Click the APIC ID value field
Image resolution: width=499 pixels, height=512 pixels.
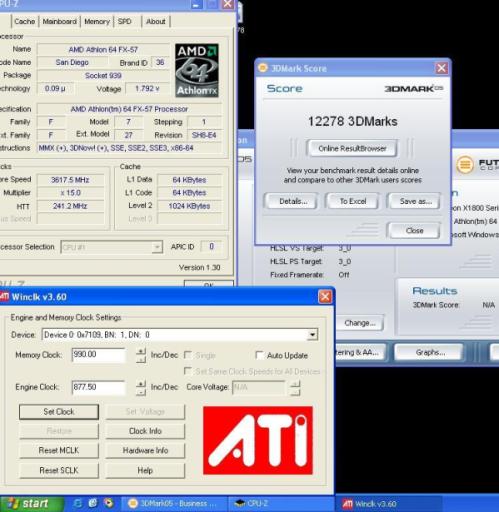point(211,247)
